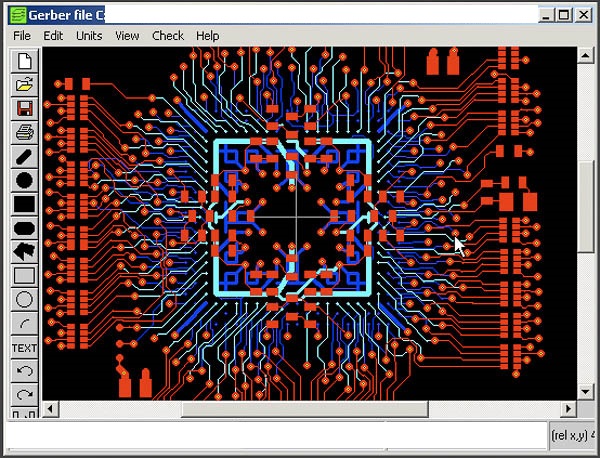600x458 pixels.
Task: Click the vertical scrollbar up arrow
Action: tap(585, 55)
